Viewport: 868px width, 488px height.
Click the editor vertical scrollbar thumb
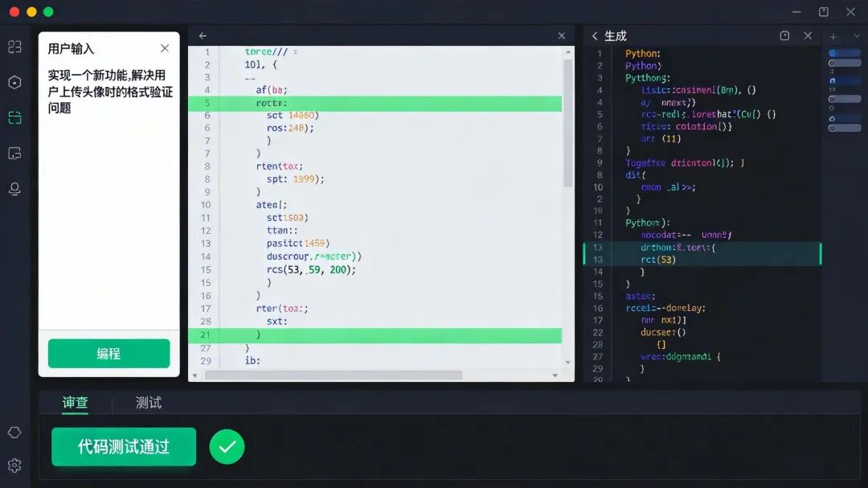[x=568, y=123]
